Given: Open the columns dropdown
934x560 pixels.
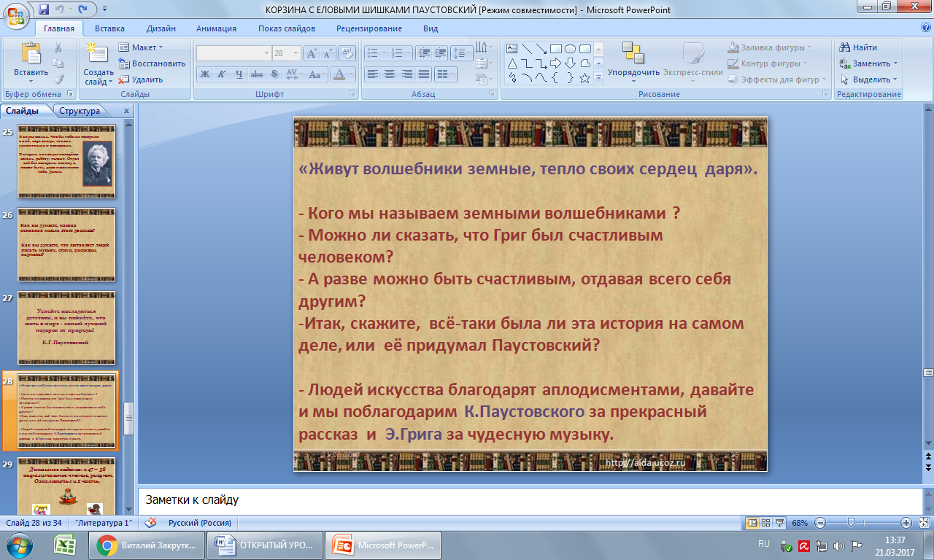Looking at the screenshot, I should click(444, 74).
